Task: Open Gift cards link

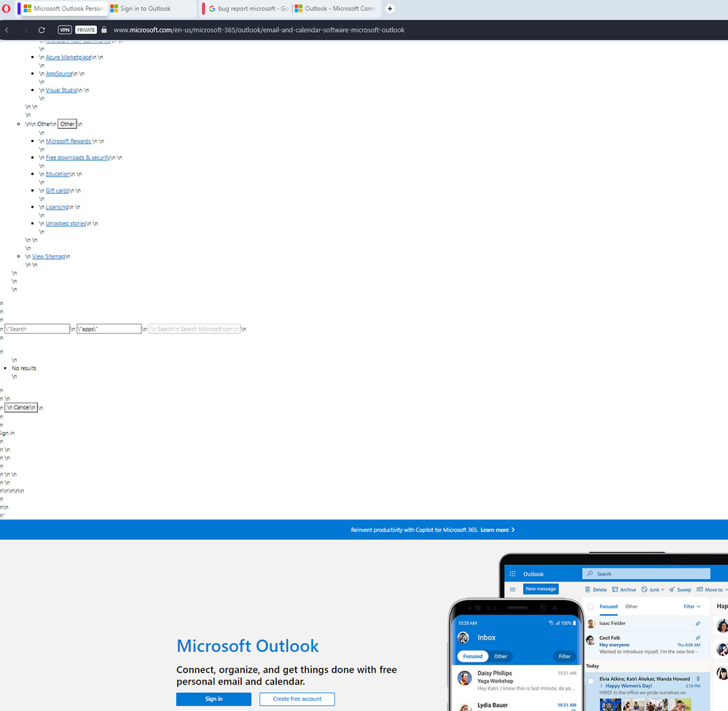Action: (x=57, y=191)
